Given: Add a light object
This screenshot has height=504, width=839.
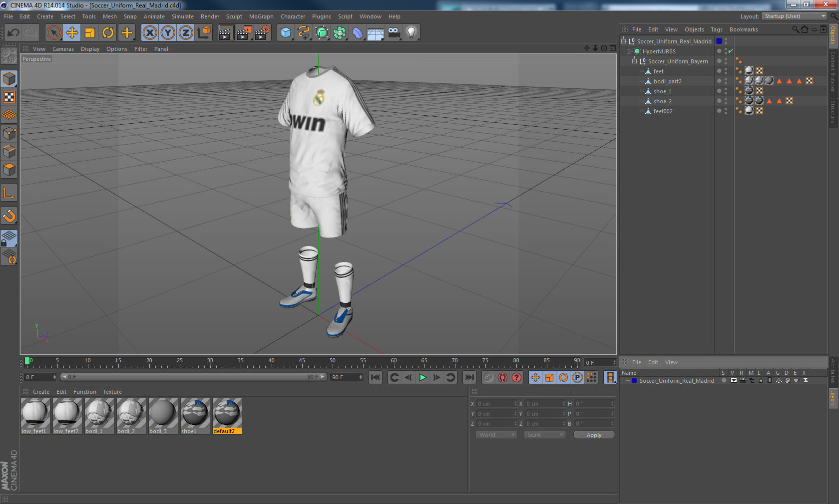Looking at the screenshot, I should (412, 33).
